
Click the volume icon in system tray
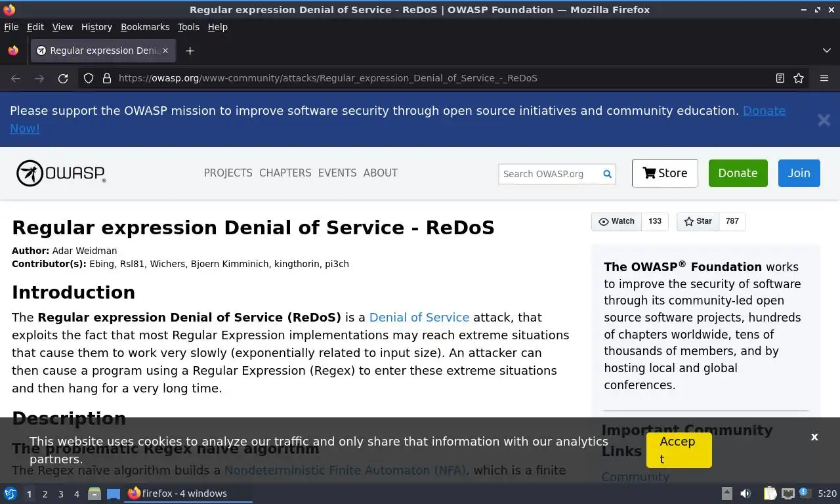[745, 493]
